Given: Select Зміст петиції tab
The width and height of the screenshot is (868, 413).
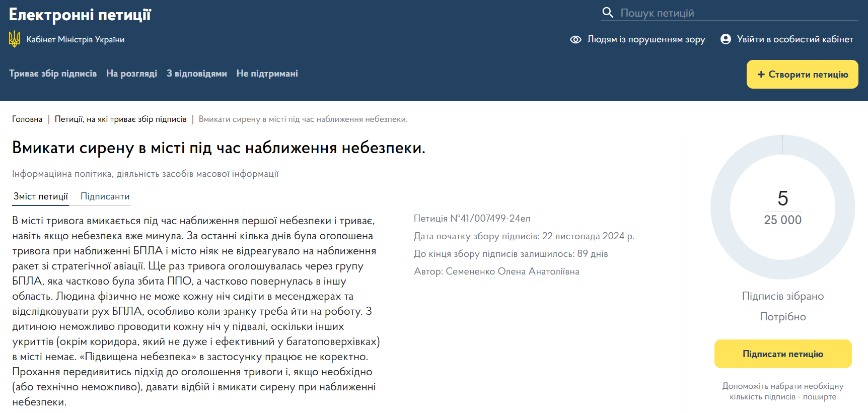Looking at the screenshot, I should 41,196.
